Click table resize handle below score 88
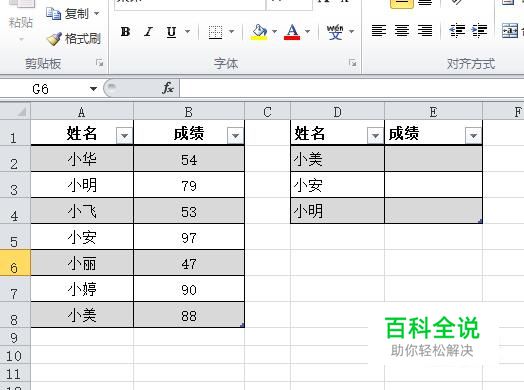Screen dimensions: 524x390 [x=242, y=325]
